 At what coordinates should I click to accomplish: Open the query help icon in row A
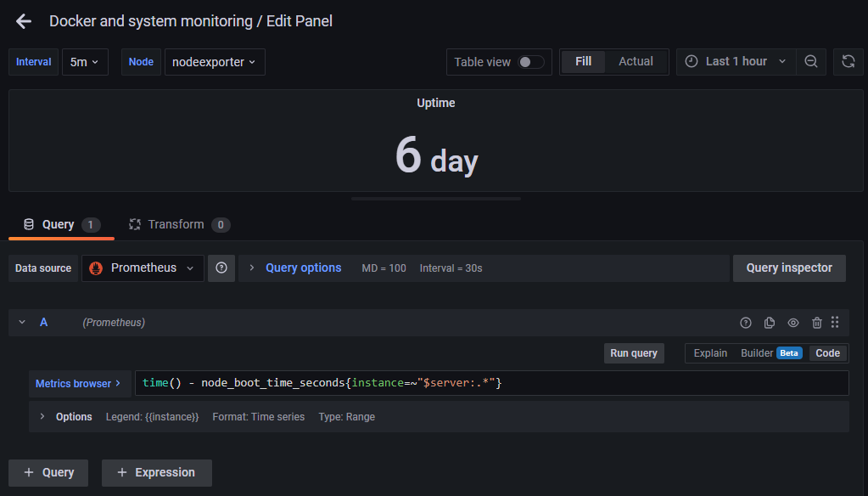click(745, 323)
